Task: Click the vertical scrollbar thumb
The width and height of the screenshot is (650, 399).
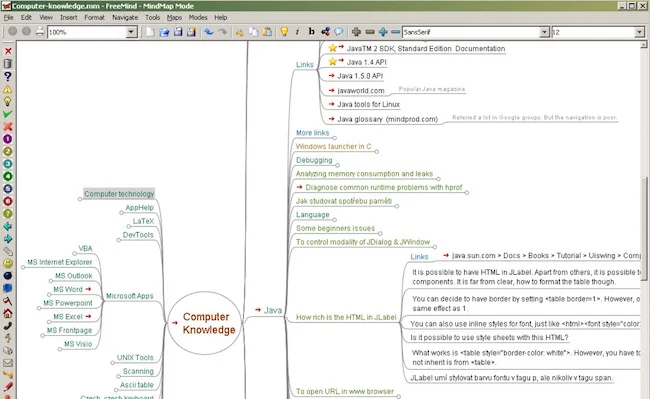Action: pyautogui.click(x=644, y=229)
